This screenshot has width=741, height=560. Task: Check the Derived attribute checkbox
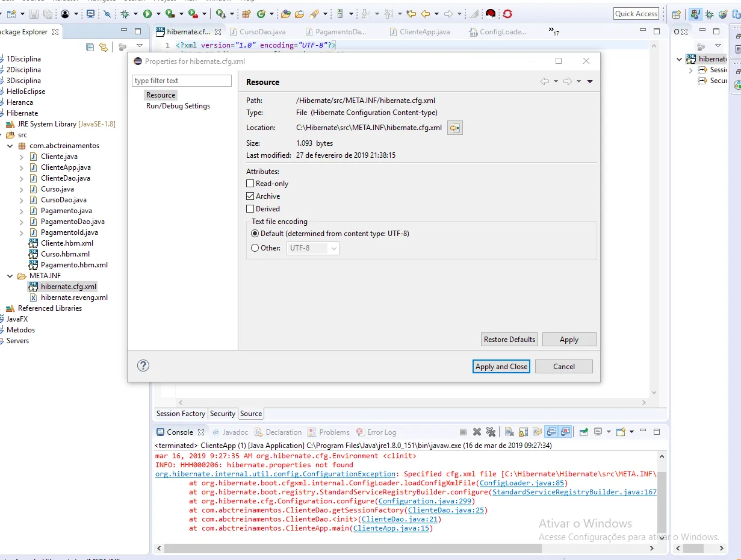(250, 209)
